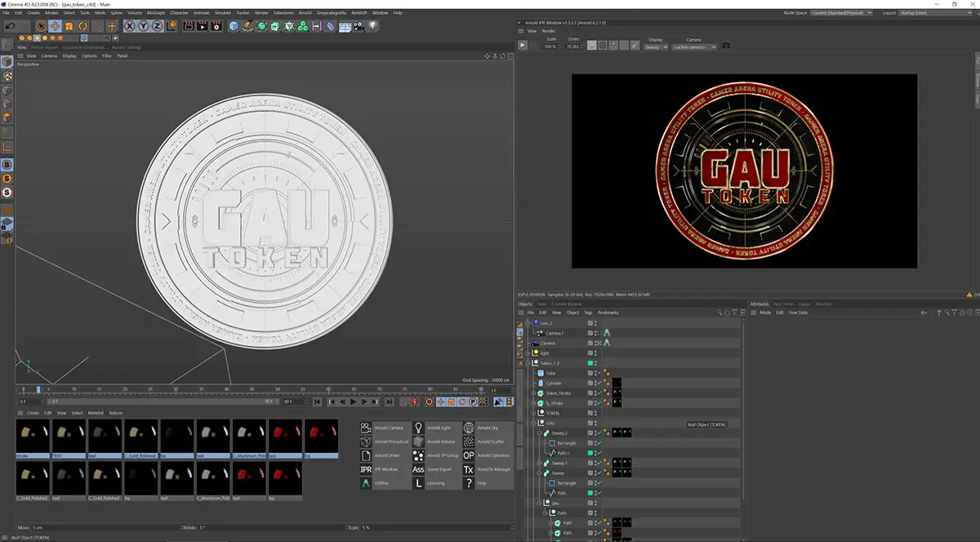This screenshot has height=542, width=980.
Task: Open Arnold Utilities
Action: click(x=384, y=483)
